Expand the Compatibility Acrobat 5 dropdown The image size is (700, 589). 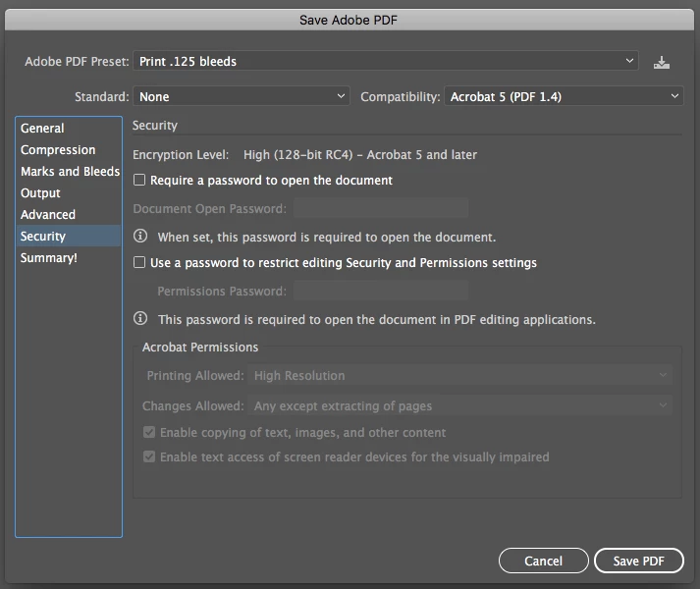click(x=564, y=96)
